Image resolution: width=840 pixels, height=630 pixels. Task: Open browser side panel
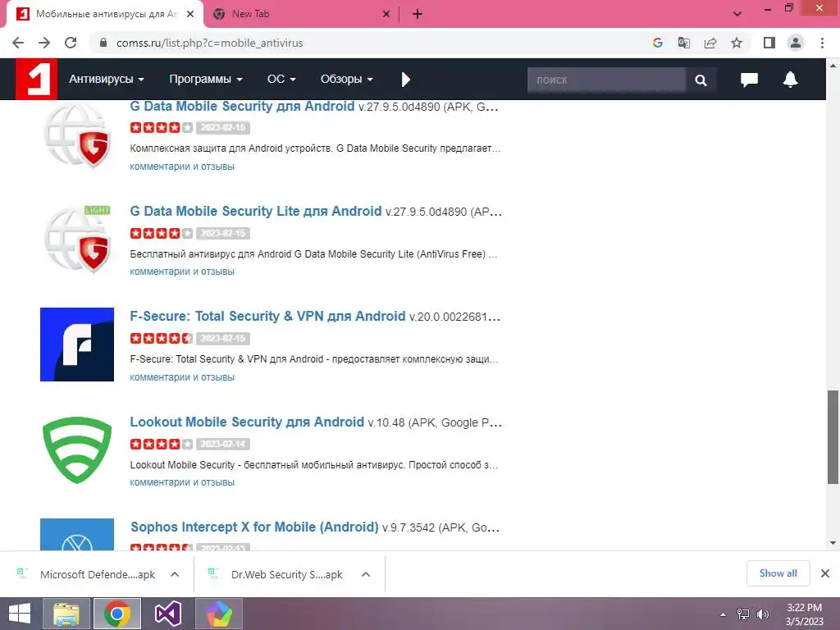point(769,43)
